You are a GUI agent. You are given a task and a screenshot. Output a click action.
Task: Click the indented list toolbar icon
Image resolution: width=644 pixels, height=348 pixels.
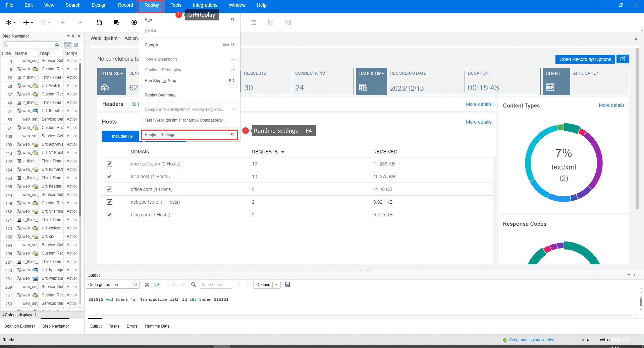coord(253,22)
